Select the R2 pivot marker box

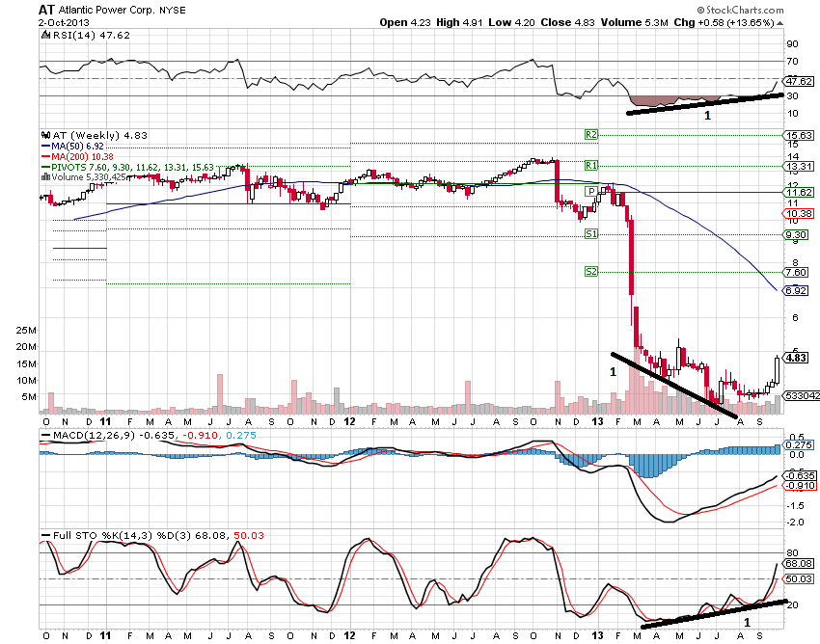(x=591, y=135)
